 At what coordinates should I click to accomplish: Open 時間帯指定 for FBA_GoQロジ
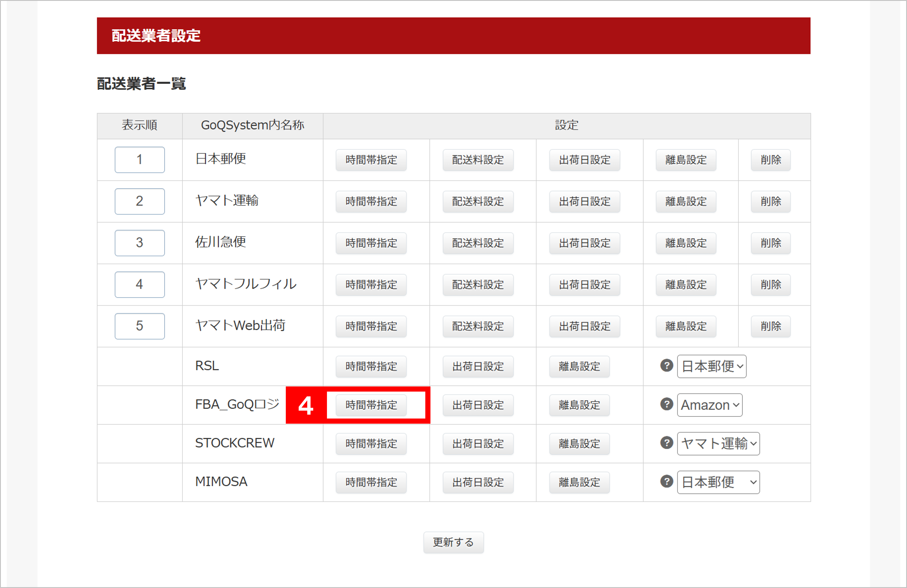point(371,405)
